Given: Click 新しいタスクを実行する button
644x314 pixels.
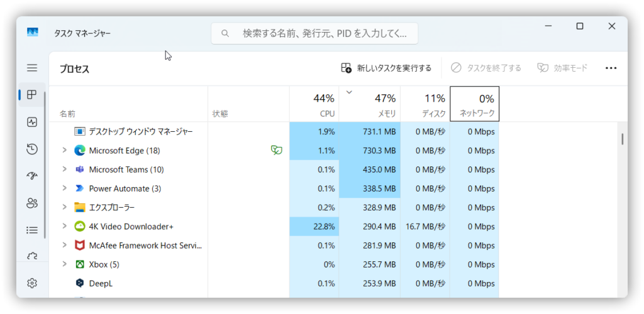Looking at the screenshot, I should pos(386,68).
